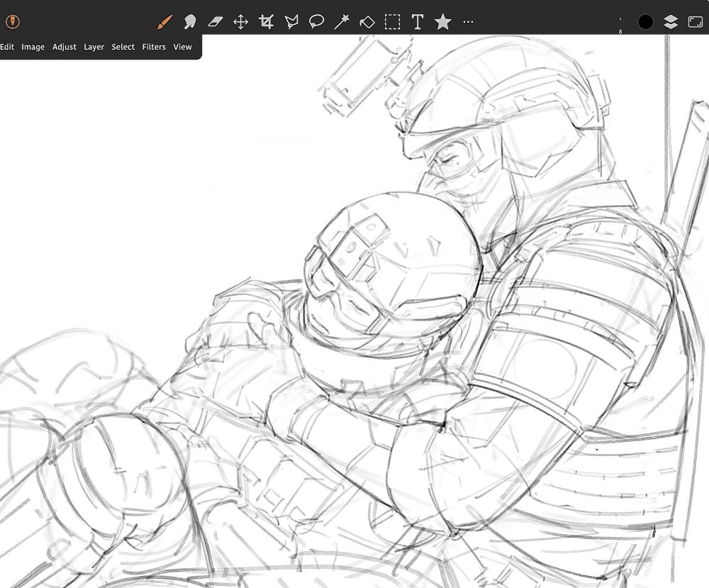The width and height of the screenshot is (709, 588).
Task: Open the brush size indicator showing 8
Action: (620, 25)
